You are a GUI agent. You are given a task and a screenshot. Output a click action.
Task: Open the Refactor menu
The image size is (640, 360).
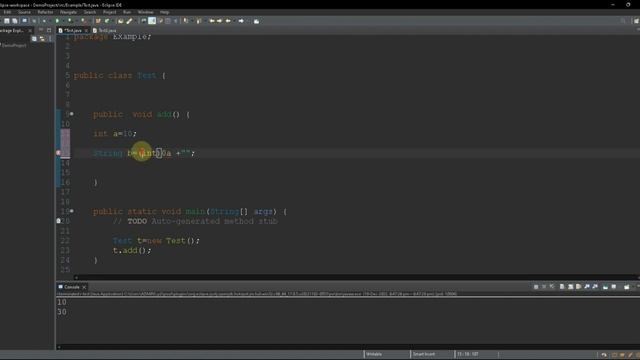tap(45, 12)
